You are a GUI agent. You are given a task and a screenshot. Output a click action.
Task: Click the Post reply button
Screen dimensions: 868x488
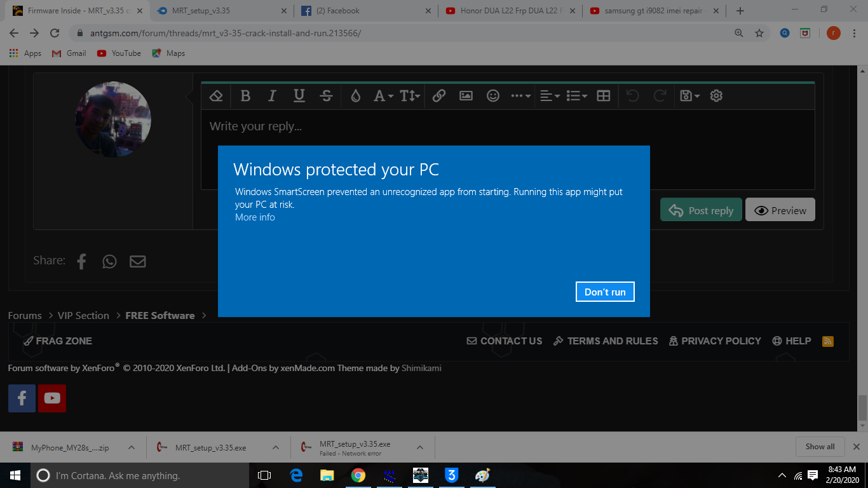(x=701, y=210)
